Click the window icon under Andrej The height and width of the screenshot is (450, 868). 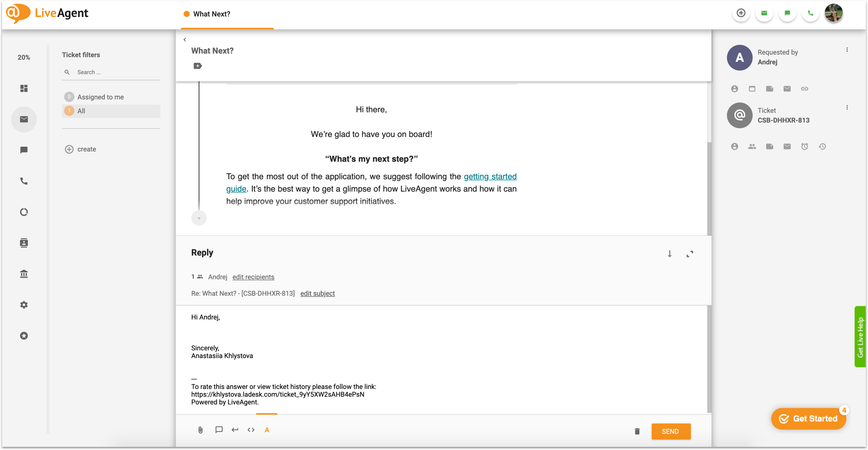coord(752,89)
